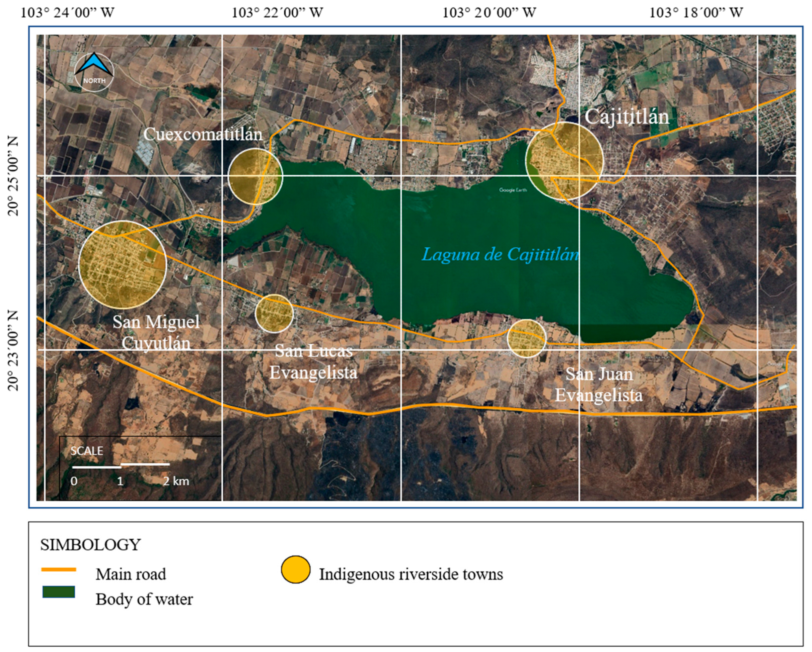Click the '2 km' scale bar value
The image size is (812, 652).
tap(176, 481)
